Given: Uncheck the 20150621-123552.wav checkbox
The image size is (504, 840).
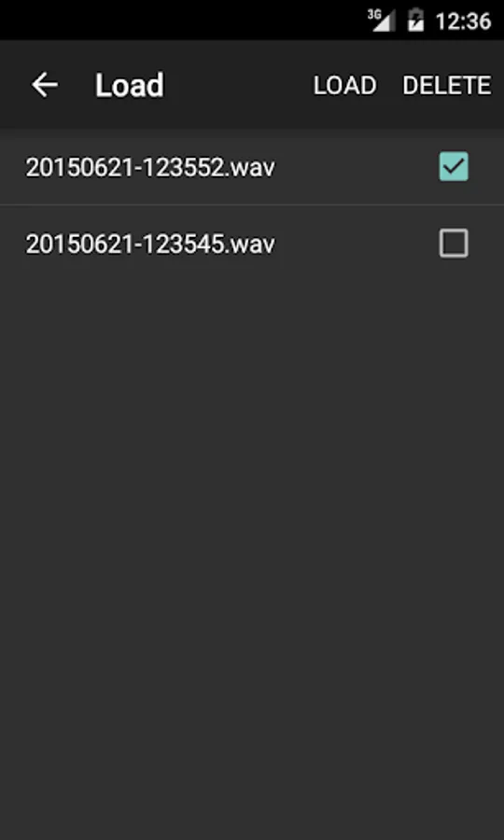Looking at the screenshot, I should click(x=454, y=166).
